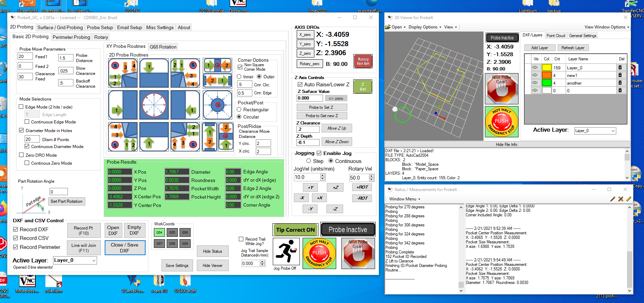Run the circular hole center probe routine
This screenshot has width=644, height=303.
154,105
